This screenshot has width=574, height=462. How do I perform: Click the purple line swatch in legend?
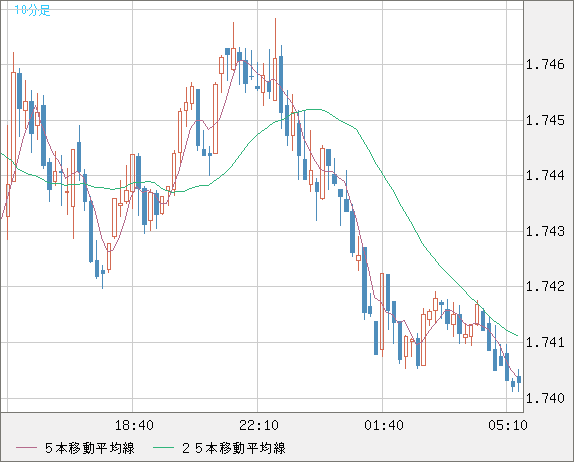pos(26,448)
